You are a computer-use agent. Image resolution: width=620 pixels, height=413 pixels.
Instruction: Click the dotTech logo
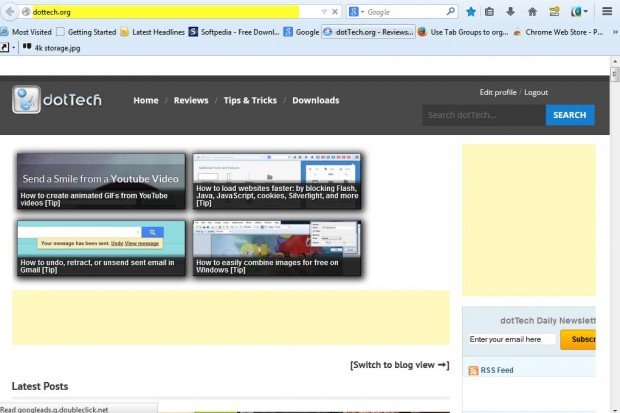[57, 100]
